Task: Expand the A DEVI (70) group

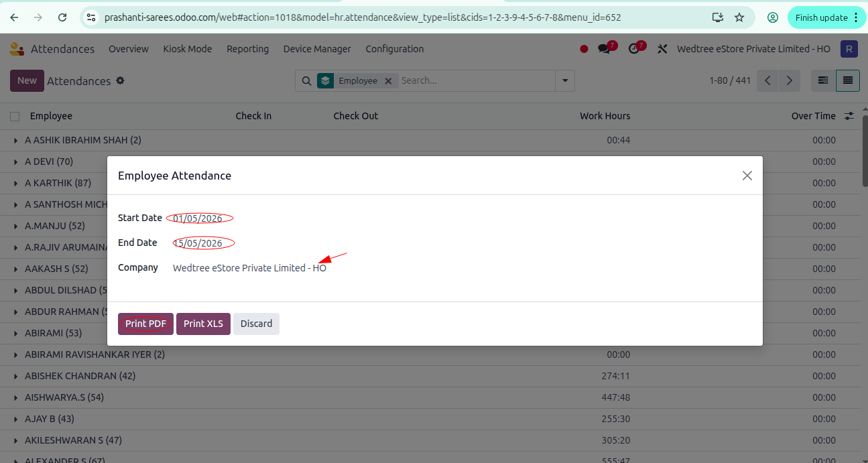Action: coord(15,162)
